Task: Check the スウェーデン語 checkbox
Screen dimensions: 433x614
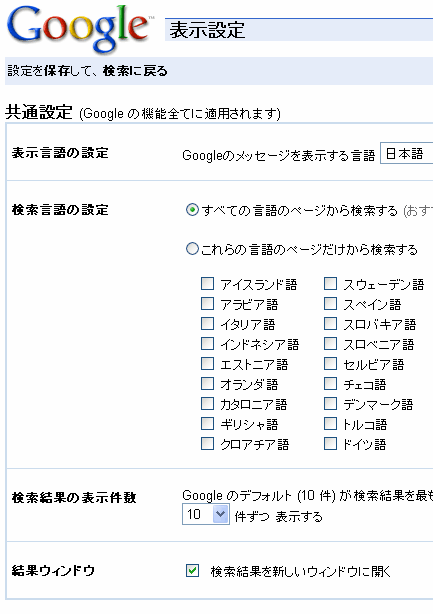Action: click(330, 284)
